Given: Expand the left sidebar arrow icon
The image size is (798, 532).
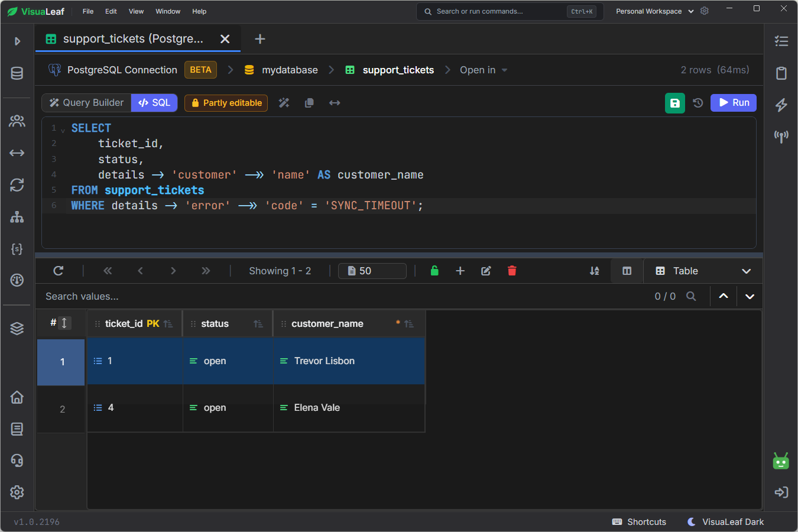Looking at the screenshot, I should 17,41.
